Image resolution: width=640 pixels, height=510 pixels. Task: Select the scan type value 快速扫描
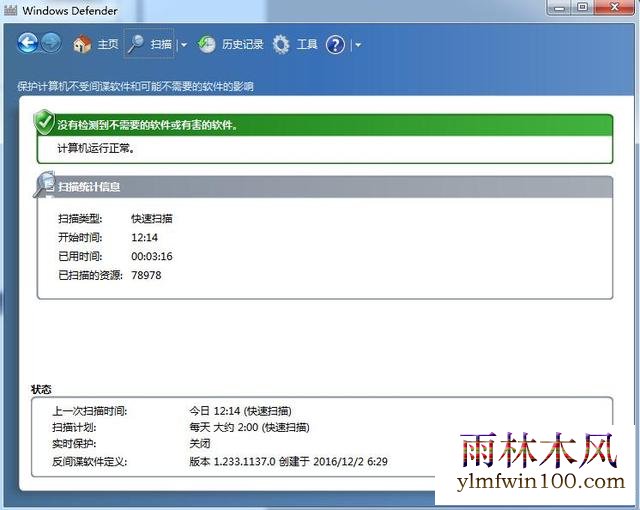tap(152, 219)
